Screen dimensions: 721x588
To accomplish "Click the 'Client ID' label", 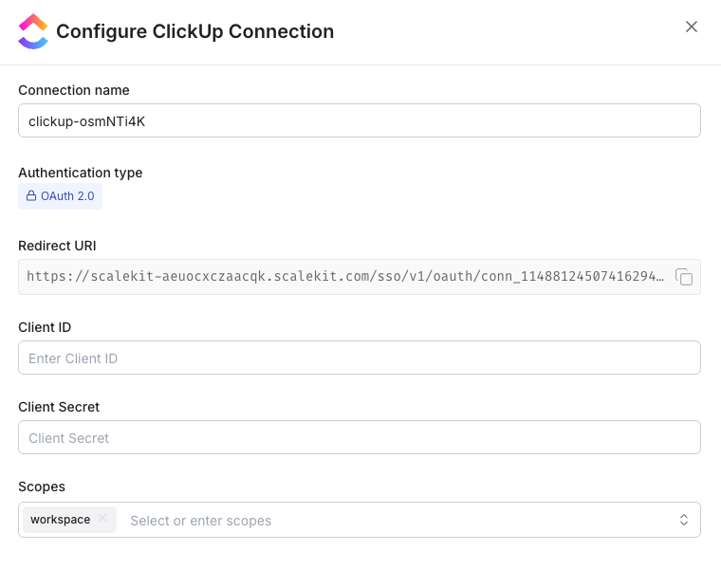I will coord(45,327).
